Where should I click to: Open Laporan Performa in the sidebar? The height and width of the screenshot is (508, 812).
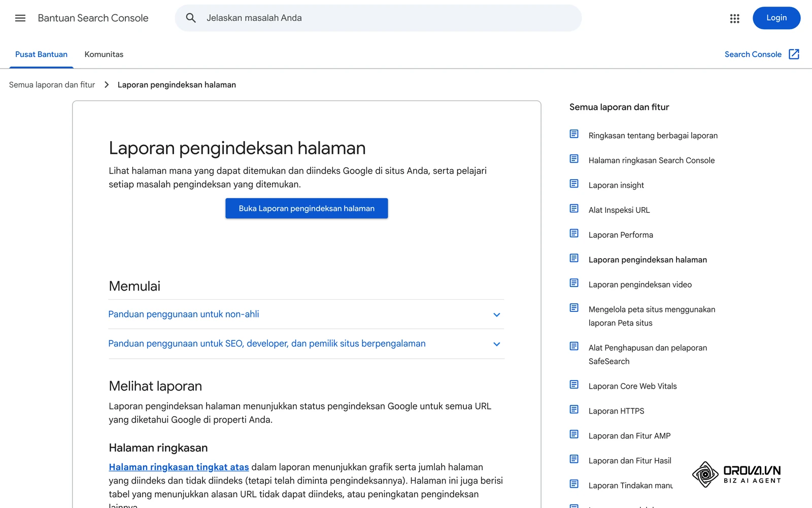(621, 235)
